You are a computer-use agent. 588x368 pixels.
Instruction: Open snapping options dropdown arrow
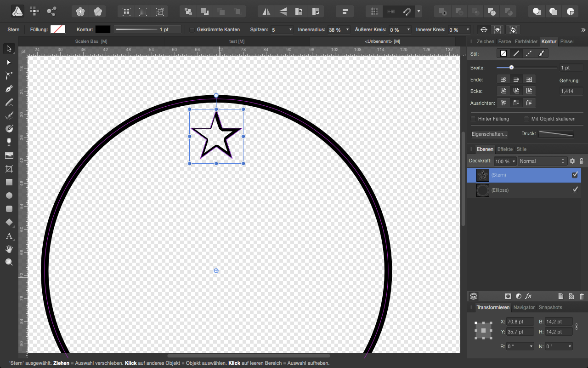pyautogui.click(x=418, y=11)
